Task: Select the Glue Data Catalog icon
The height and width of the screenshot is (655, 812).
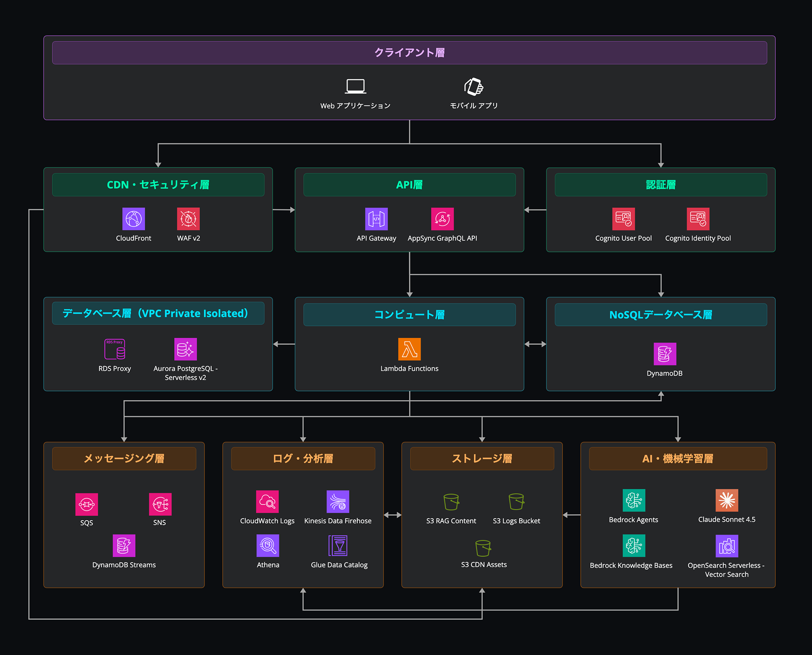Action: point(338,546)
